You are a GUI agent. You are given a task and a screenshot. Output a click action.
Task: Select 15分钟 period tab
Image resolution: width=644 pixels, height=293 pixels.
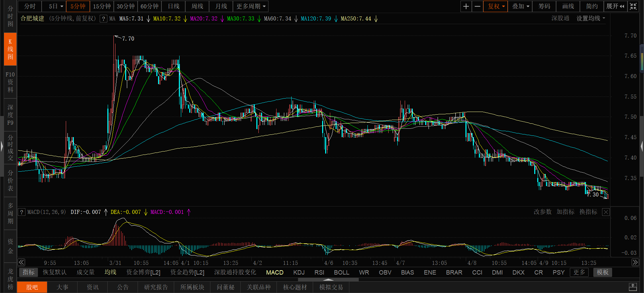click(x=102, y=6)
